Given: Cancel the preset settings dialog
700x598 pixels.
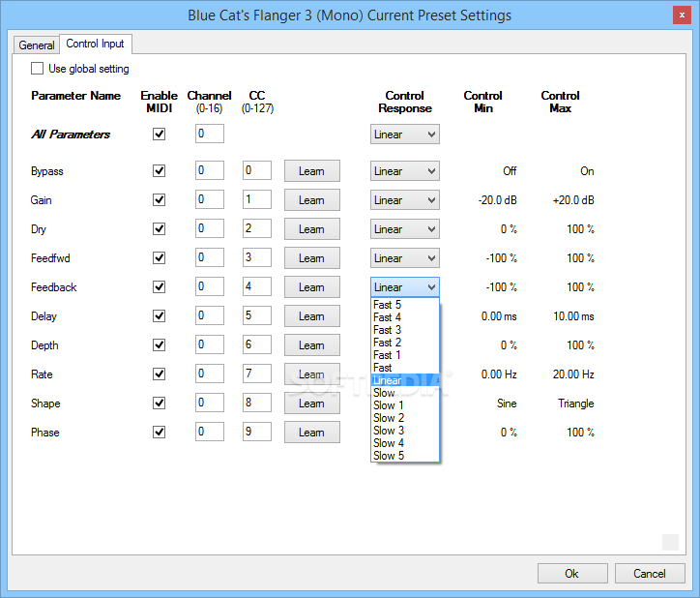Looking at the screenshot, I should coord(650,574).
